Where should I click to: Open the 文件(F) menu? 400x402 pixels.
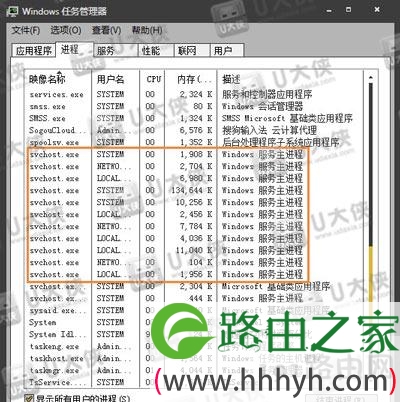click(x=26, y=31)
